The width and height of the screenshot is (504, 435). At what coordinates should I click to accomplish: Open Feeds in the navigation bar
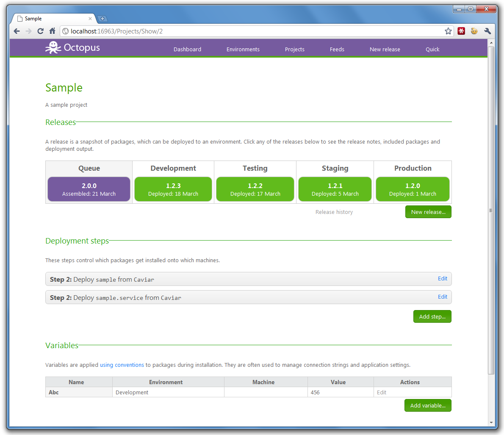coord(337,49)
